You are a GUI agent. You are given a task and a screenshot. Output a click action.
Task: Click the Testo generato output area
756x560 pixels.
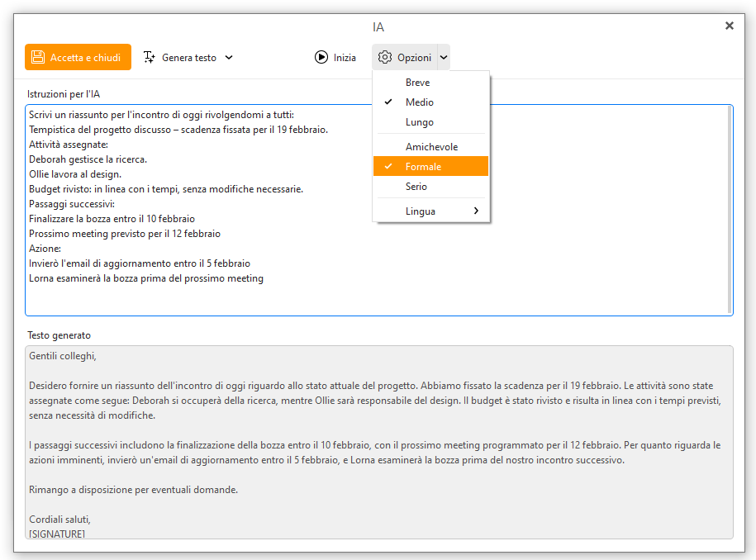click(379, 443)
